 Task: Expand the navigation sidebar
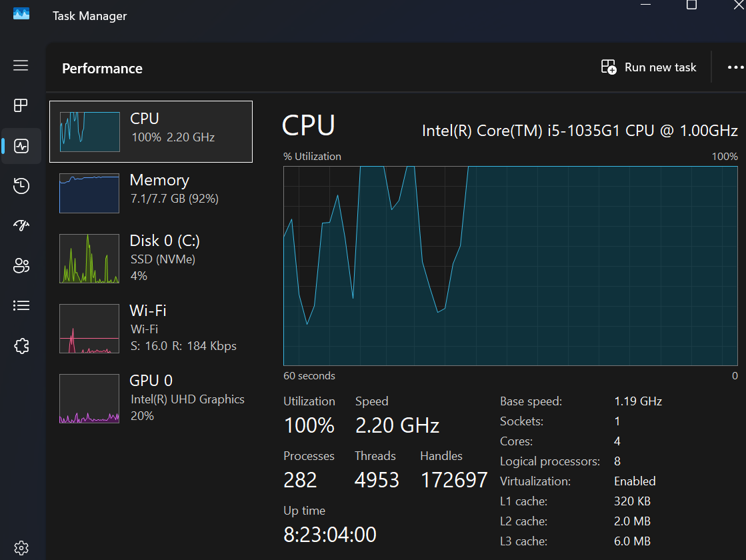(x=21, y=65)
